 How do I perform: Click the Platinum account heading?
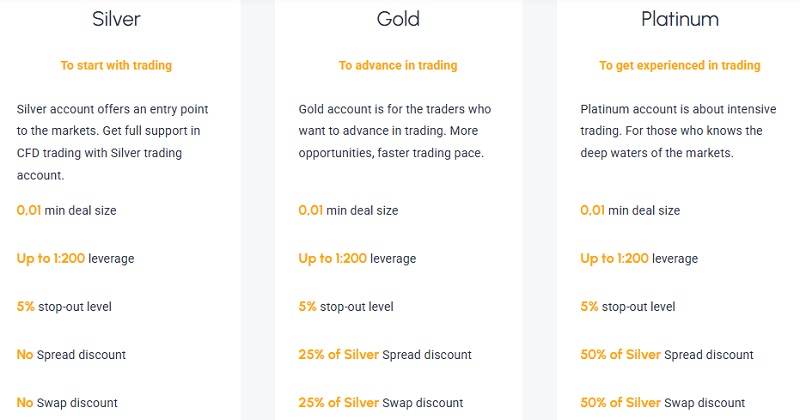(680, 19)
